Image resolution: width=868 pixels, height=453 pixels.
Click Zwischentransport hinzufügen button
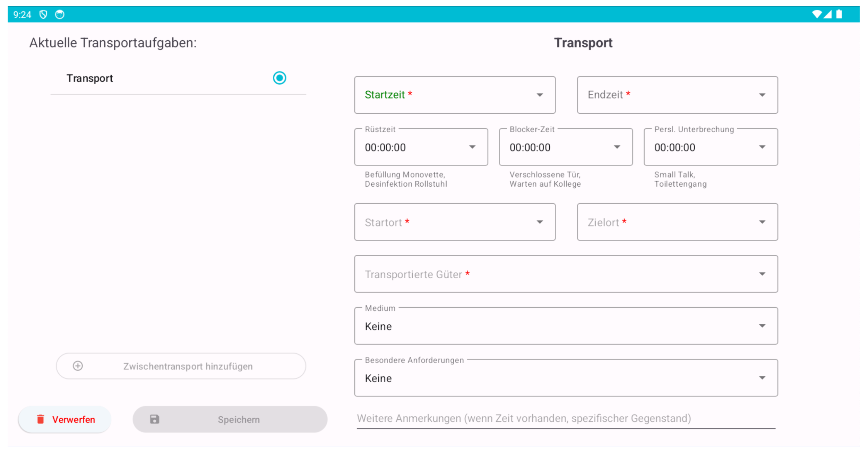tap(181, 366)
